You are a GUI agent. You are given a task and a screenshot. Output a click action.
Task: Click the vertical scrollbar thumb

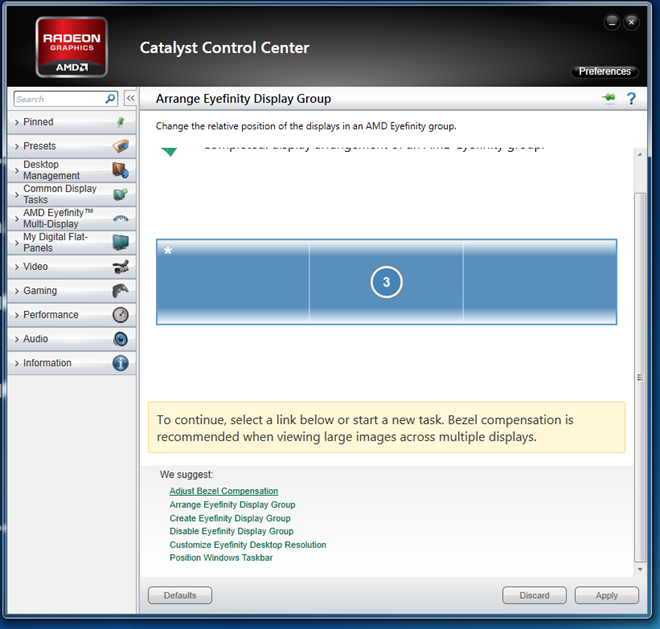tap(640, 377)
